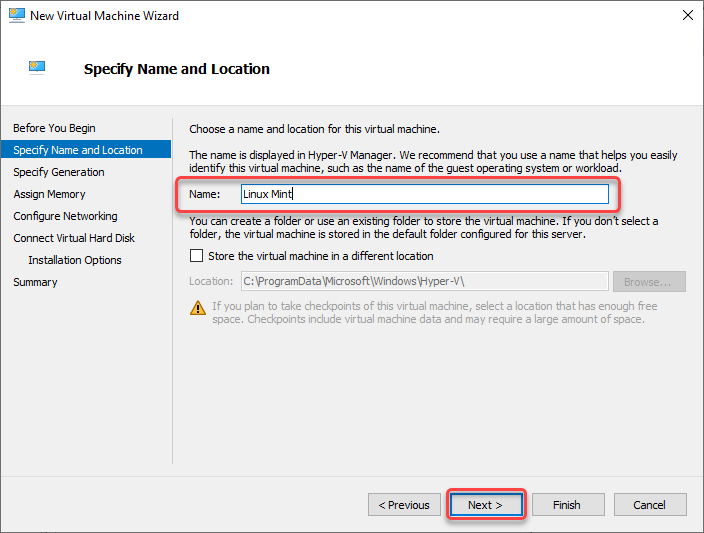Cancel the wizard
Screen dimensions: 704x533
click(650, 505)
